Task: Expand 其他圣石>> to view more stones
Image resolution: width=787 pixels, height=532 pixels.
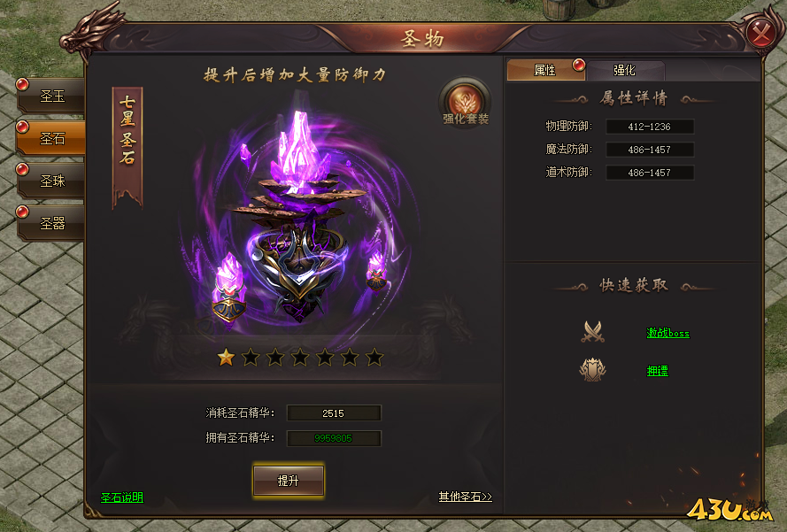Action: click(466, 497)
